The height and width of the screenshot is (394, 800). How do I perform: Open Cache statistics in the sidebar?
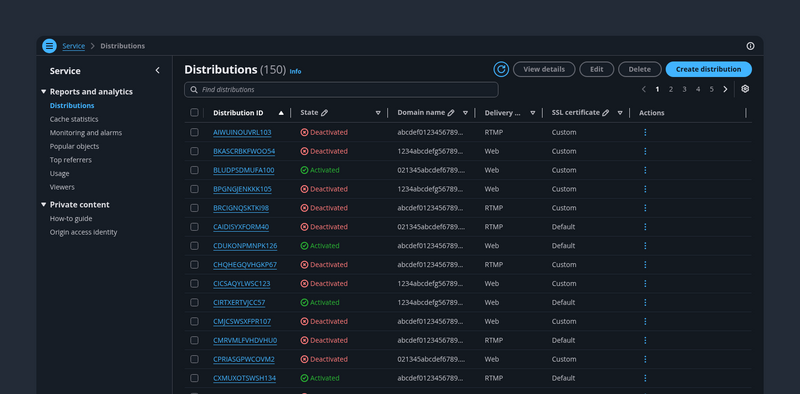pyautogui.click(x=74, y=119)
